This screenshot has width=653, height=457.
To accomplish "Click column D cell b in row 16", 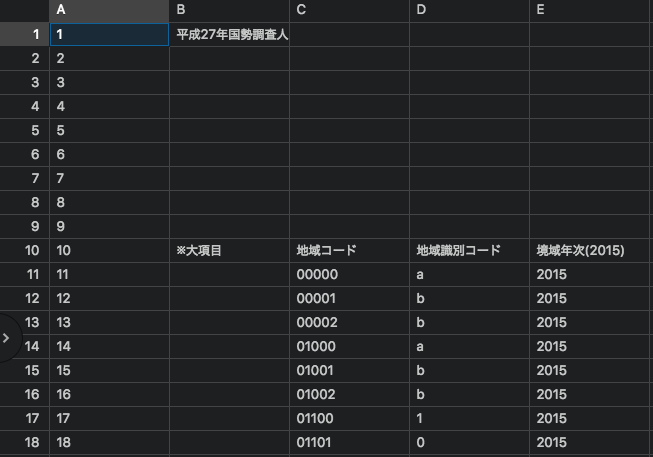I will pos(469,395).
